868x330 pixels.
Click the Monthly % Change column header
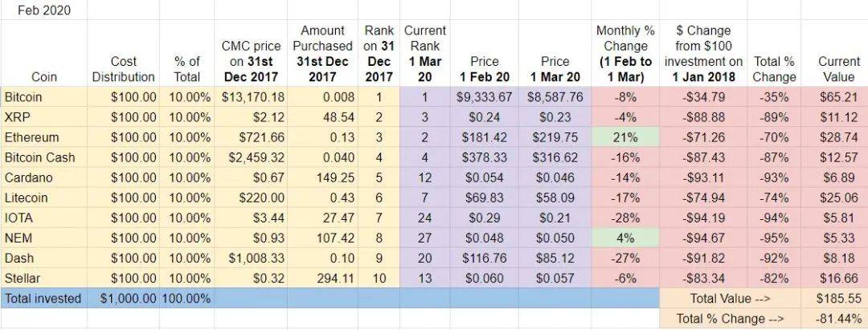point(625,53)
